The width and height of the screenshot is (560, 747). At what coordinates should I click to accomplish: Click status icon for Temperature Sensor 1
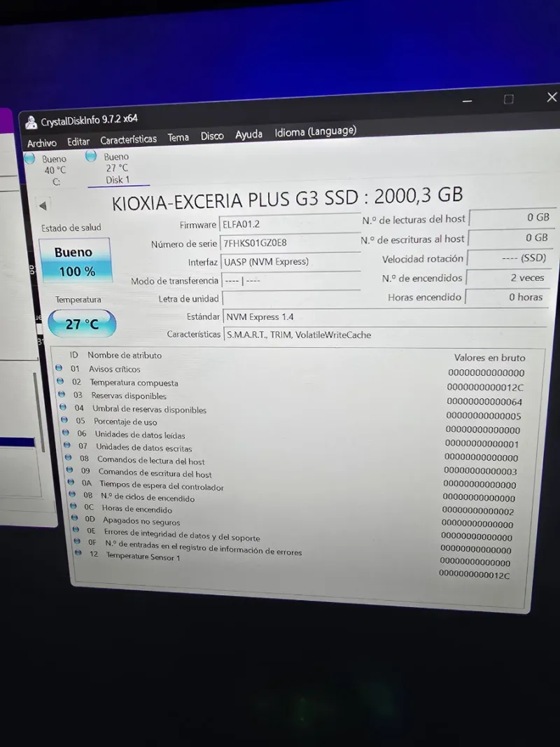tap(78, 553)
